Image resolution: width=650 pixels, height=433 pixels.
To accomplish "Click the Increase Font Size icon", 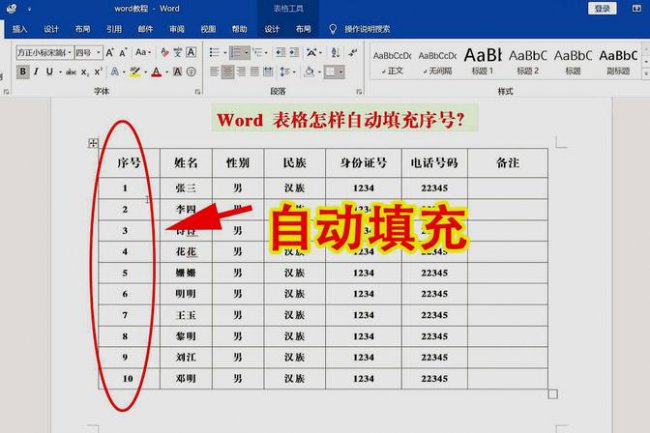I will tap(109, 53).
